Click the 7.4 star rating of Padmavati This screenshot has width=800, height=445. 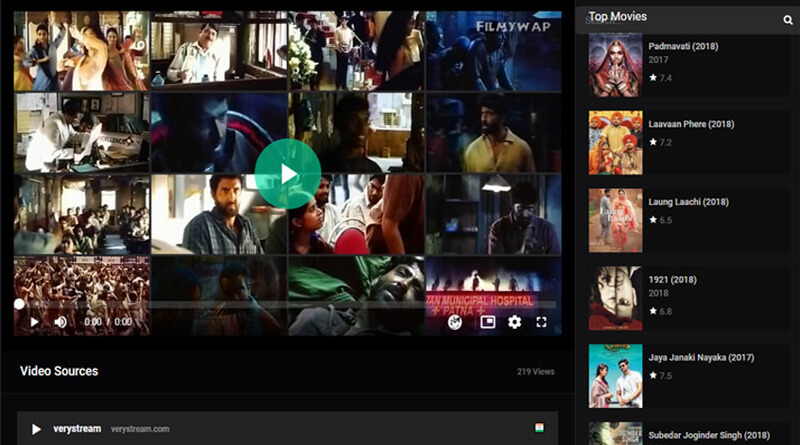point(660,78)
